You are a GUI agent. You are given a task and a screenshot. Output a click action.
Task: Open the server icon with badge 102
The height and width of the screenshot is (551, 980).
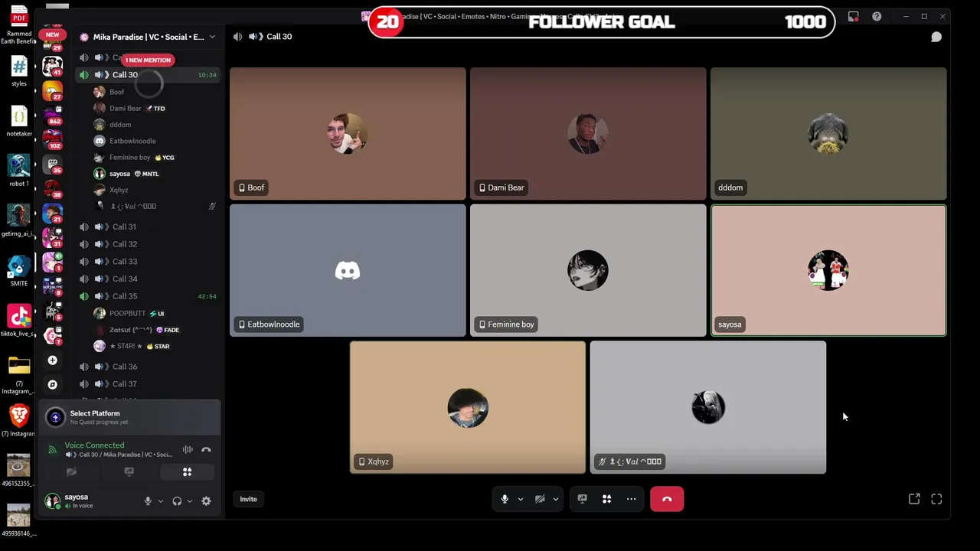tap(53, 139)
